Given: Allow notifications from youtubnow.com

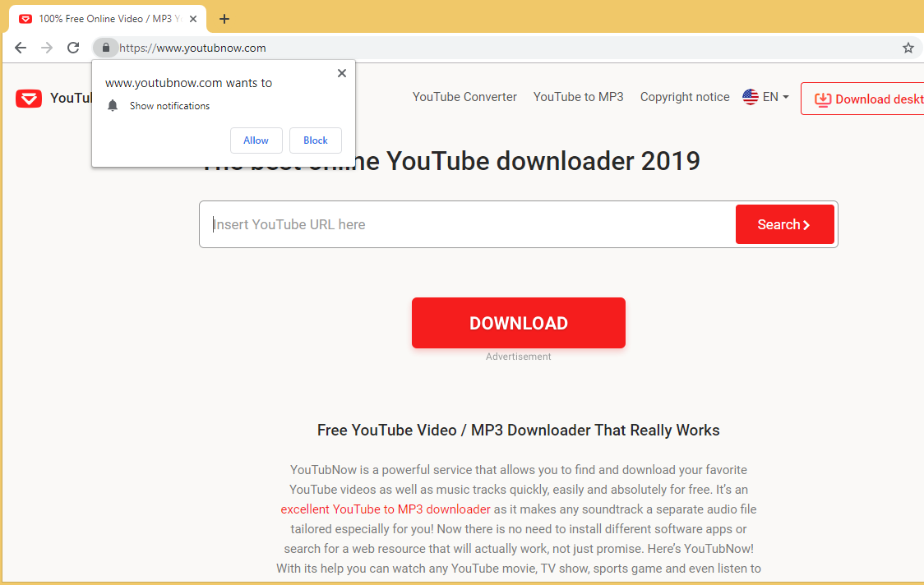Looking at the screenshot, I should click(256, 140).
